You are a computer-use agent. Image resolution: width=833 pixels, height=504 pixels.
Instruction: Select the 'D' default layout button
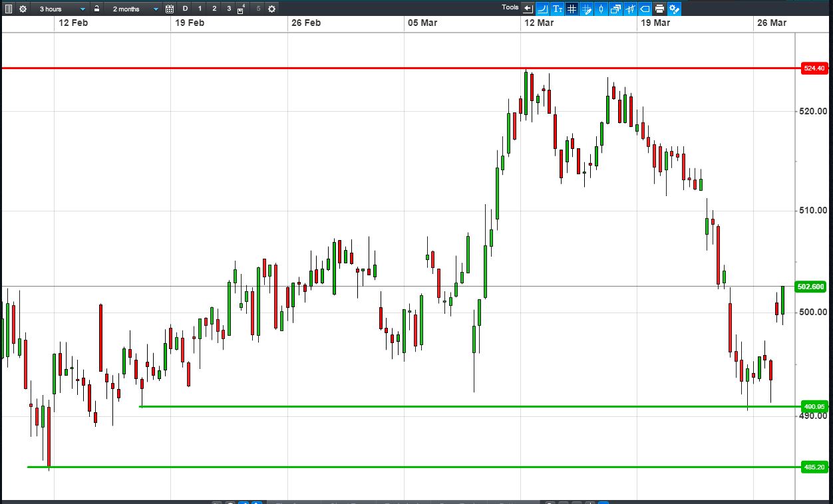point(185,9)
